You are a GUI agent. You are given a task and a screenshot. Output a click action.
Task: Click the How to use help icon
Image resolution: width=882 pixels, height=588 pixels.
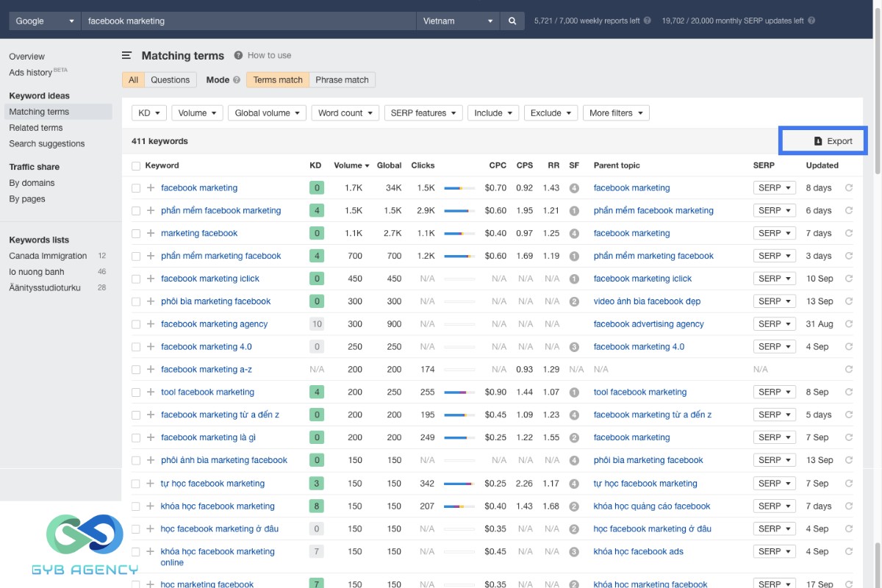click(238, 55)
